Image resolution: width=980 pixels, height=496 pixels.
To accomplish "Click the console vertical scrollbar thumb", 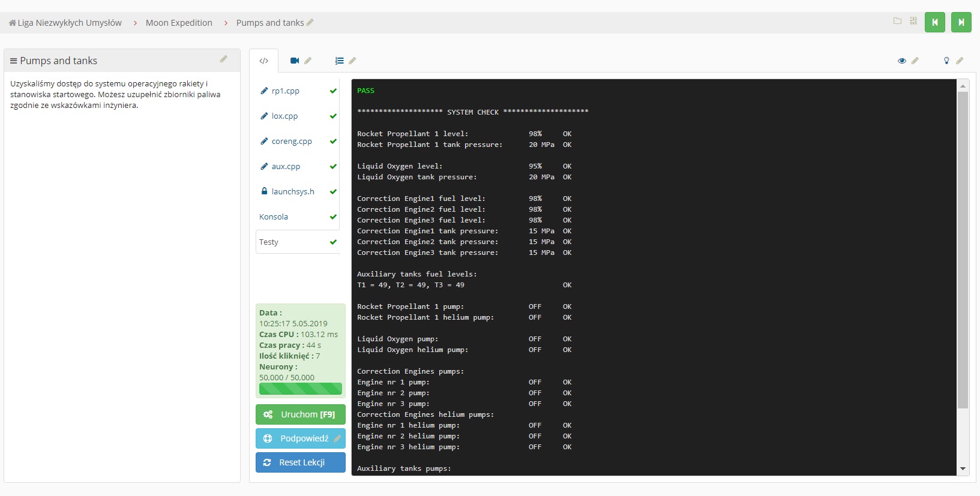I will (x=963, y=250).
